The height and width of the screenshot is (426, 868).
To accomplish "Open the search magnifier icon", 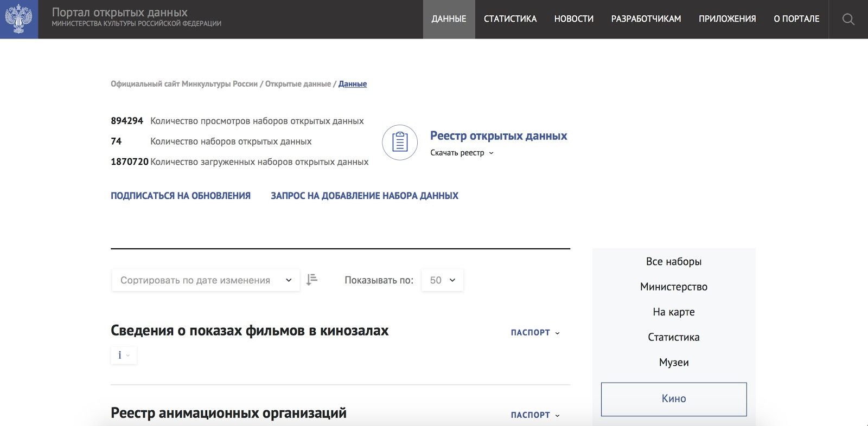I will click(x=848, y=20).
